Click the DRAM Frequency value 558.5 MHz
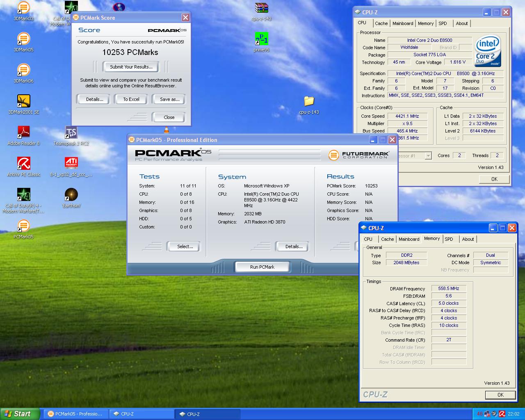525x420 pixels. point(449,288)
